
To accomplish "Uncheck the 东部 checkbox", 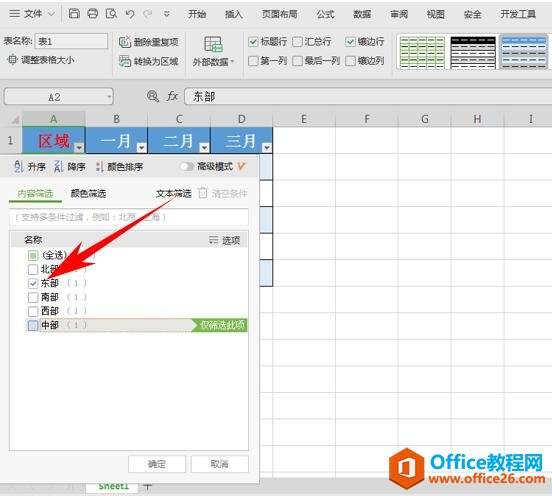I will pyautogui.click(x=33, y=283).
